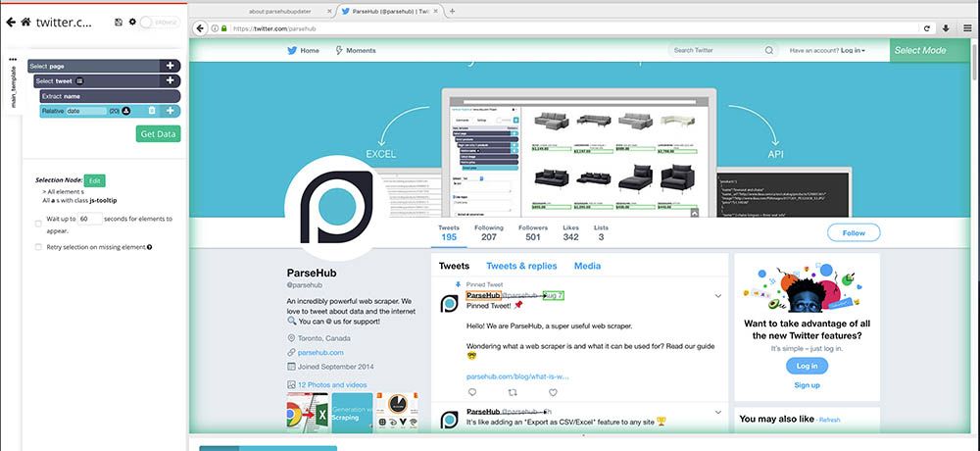Select the Extract name command
Image resolution: width=980 pixels, height=451 pixels.
(x=110, y=96)
